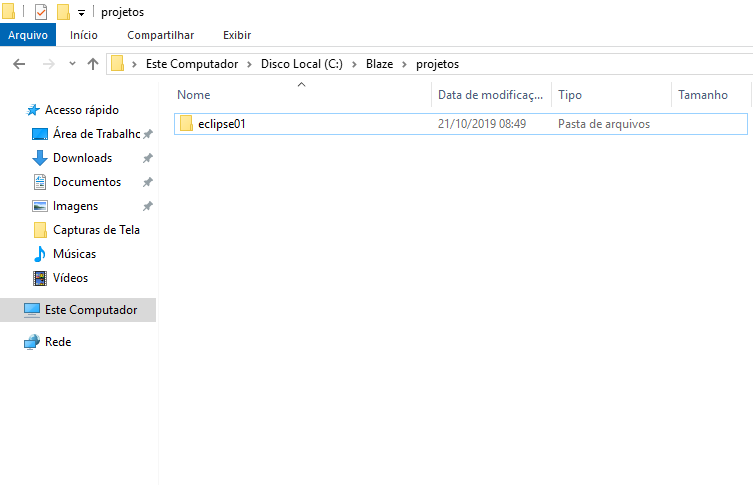
Task: Switch to the Compartilhar ribbon tab
Action: [160, 35]
